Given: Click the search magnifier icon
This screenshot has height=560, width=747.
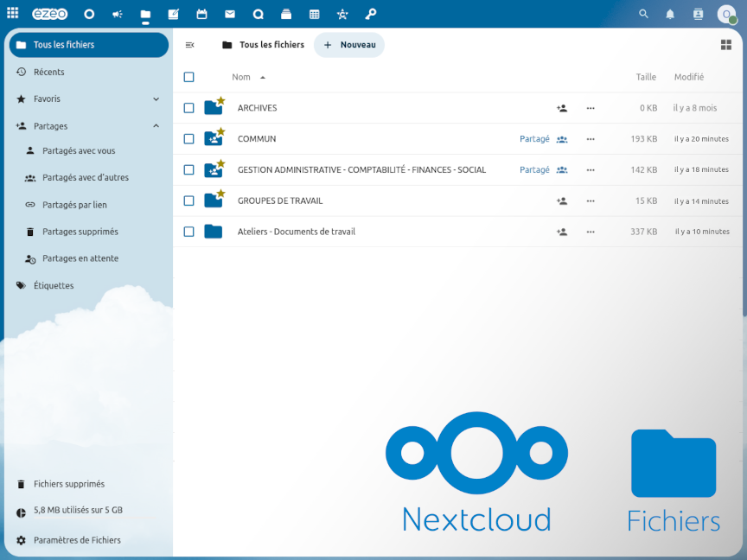Looking at the screenshot, I should [x=643, y=15].
